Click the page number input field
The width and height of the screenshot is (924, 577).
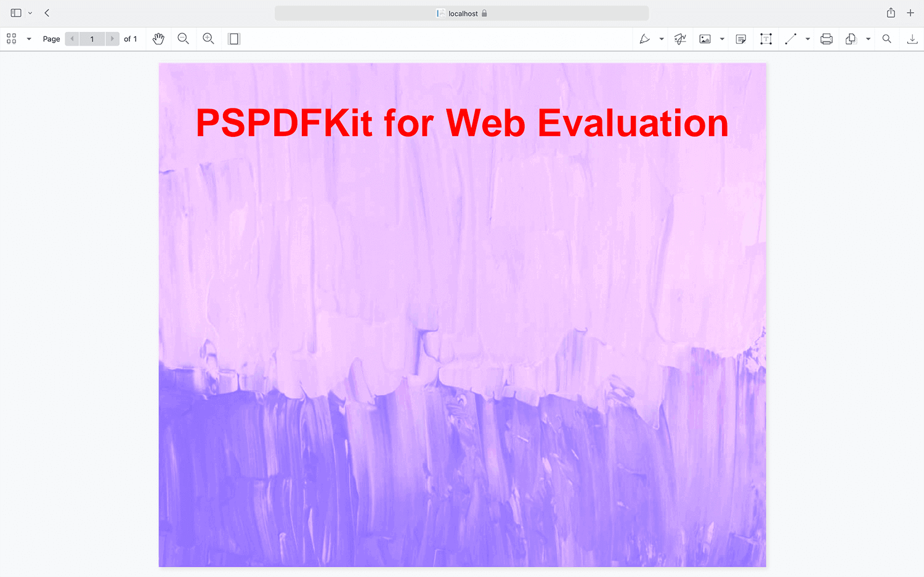(92, 39)
